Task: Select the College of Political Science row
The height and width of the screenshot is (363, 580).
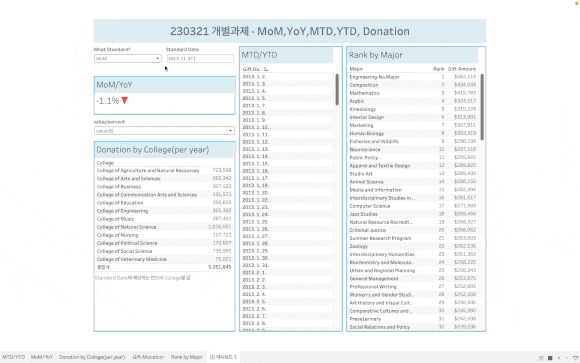Action: 164,243
